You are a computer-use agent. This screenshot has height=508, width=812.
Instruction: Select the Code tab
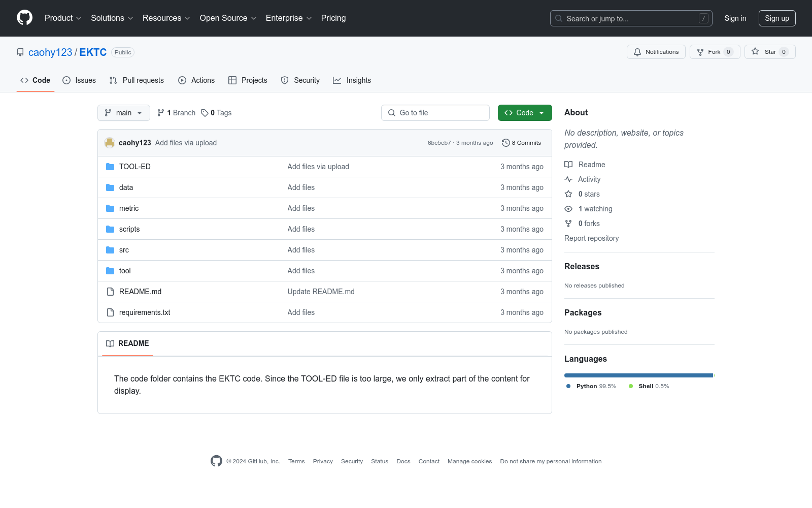coord(36,80)
